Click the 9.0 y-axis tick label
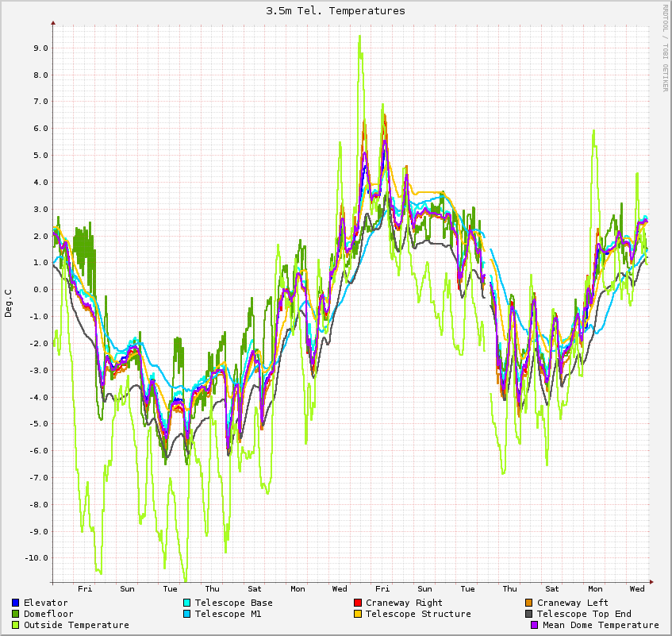Image resolution: width=672 pixels, height=636 pixels. [x=39, y=48]
